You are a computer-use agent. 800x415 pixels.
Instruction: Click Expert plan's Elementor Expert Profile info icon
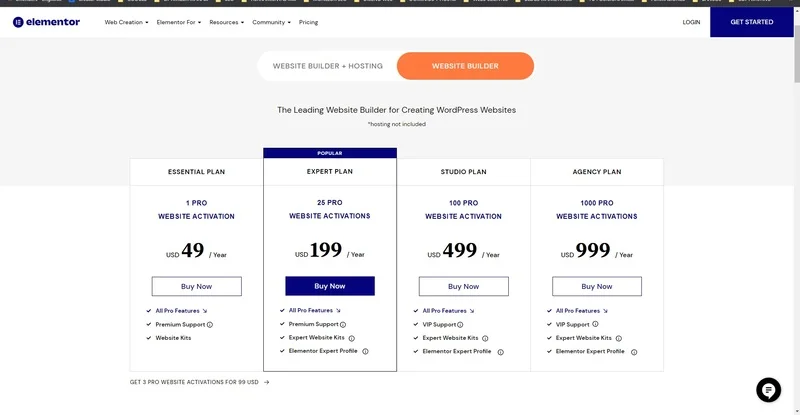(366, 351)
